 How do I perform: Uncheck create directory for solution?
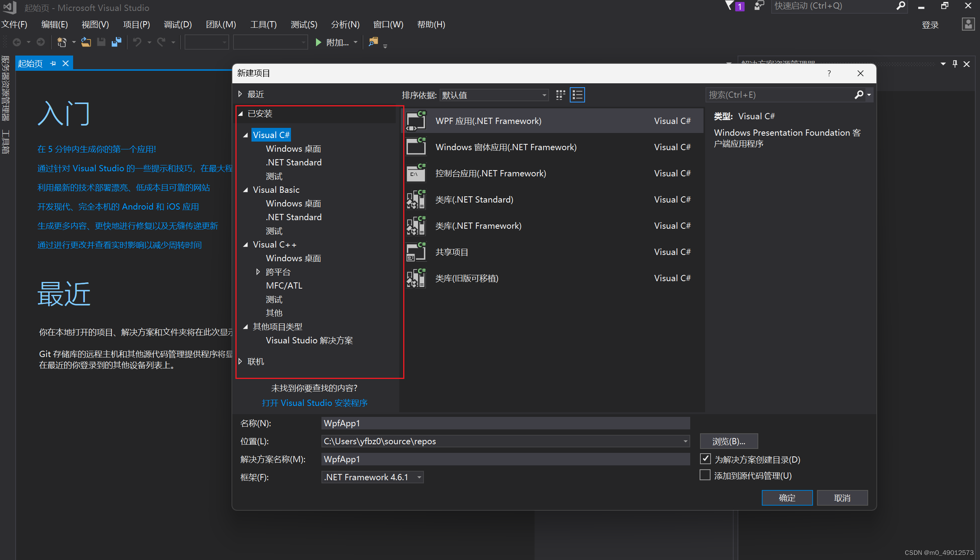(x=705, y=459)
